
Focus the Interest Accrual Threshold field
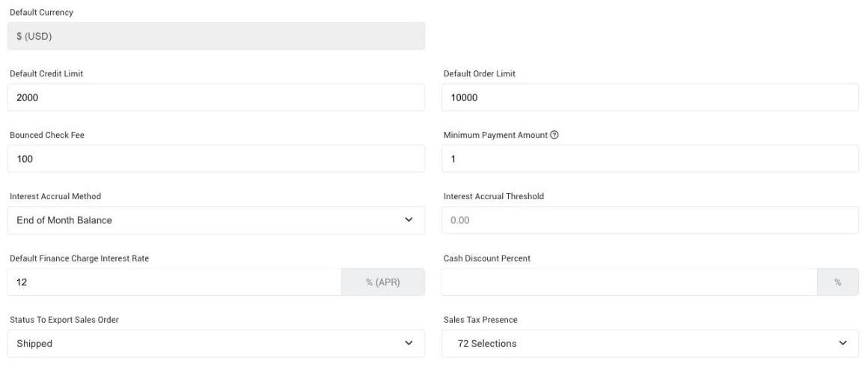click(650, 220)
